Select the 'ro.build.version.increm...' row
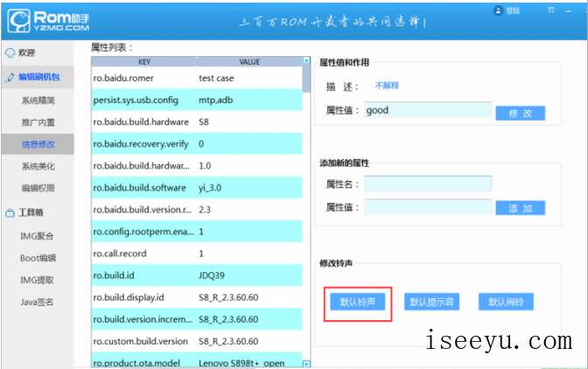 click(x=197, y=319)
